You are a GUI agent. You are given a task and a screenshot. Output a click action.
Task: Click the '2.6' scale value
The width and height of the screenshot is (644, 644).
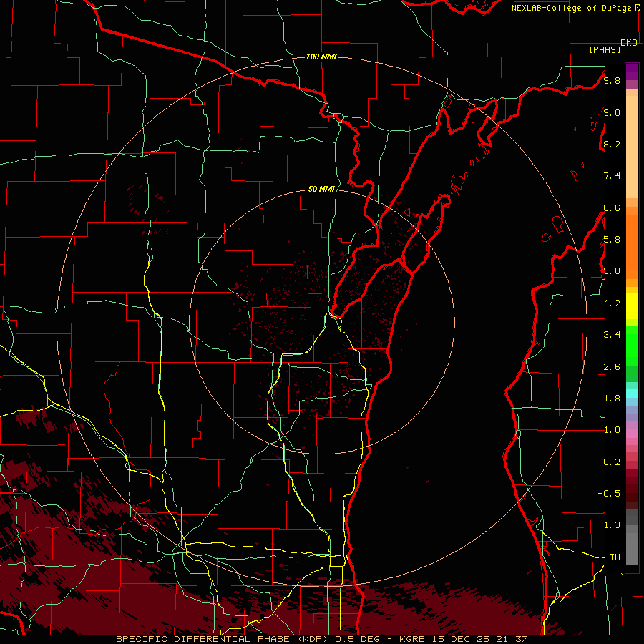tap(612, 367)
